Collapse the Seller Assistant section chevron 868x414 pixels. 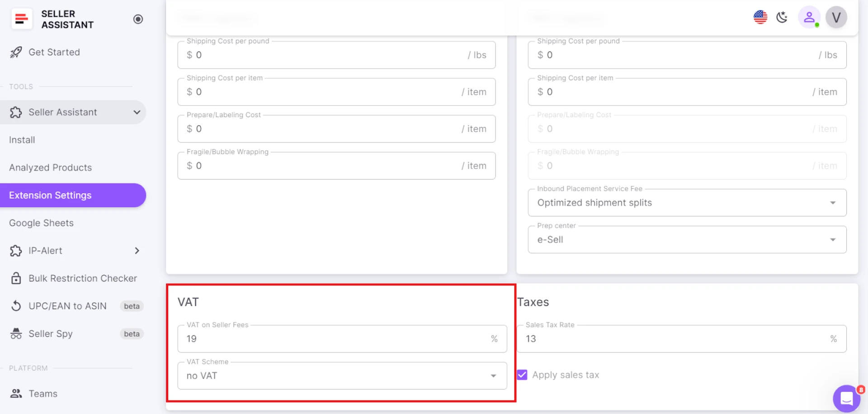137,112
